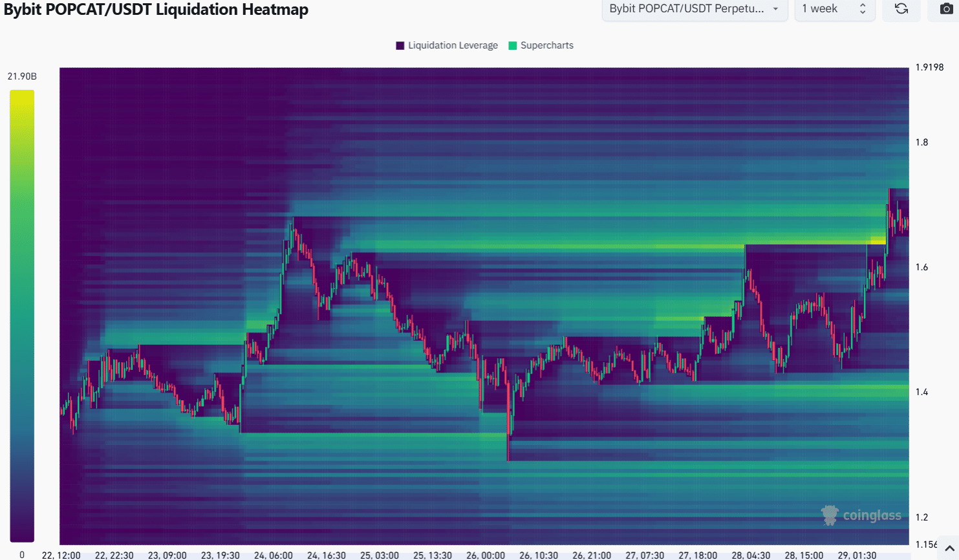This screenshot has height=560, width=959.
Task: Click the 1.8 price axis label
Action: (922, 142)
